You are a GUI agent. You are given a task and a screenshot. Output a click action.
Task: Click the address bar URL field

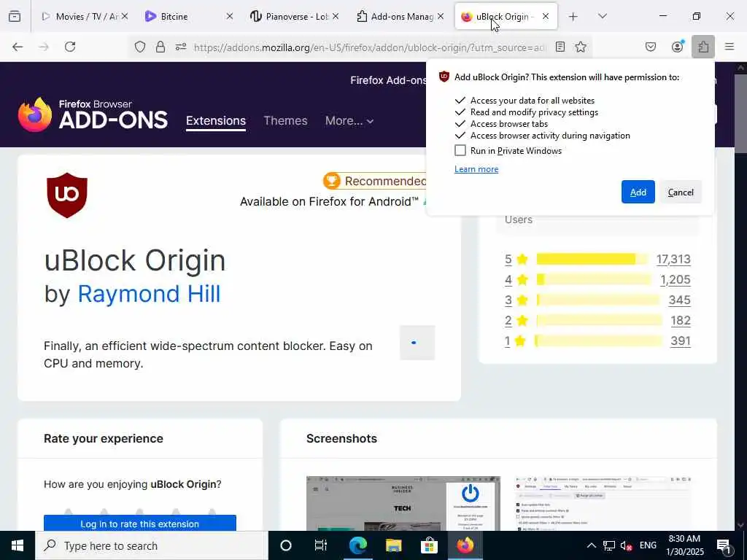[x=370, y=47]
